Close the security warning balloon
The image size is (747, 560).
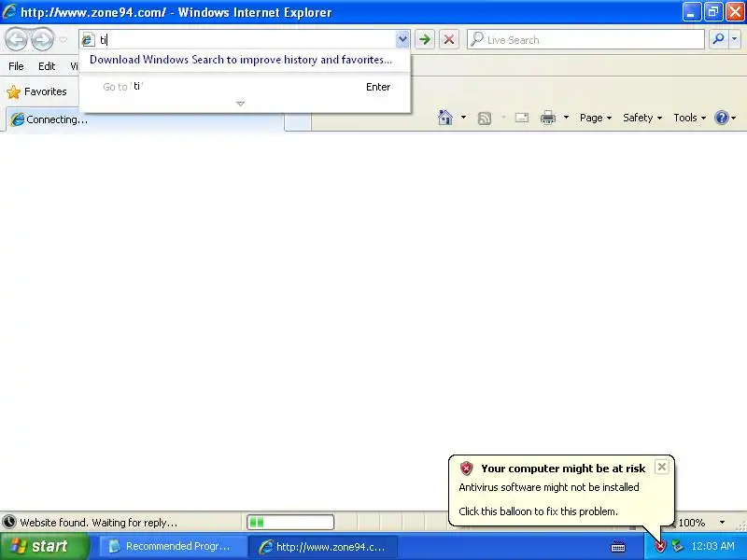click(662, 467)
